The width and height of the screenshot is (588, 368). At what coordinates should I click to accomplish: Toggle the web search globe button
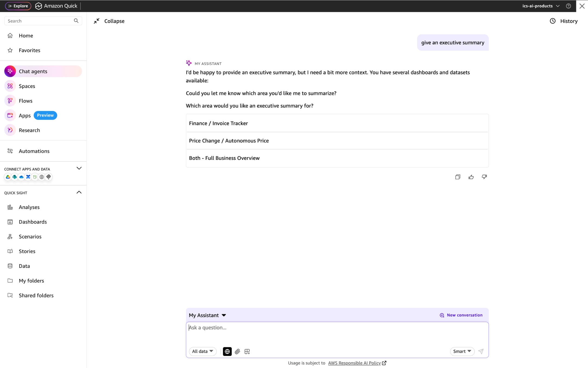[227, 351]
